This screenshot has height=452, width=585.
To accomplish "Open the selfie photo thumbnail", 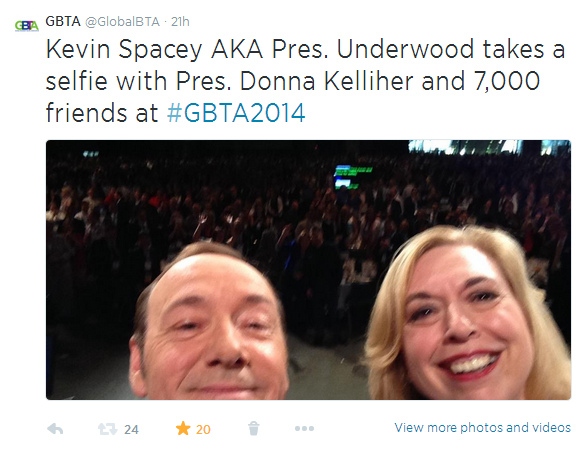I will tap(308, 270).
